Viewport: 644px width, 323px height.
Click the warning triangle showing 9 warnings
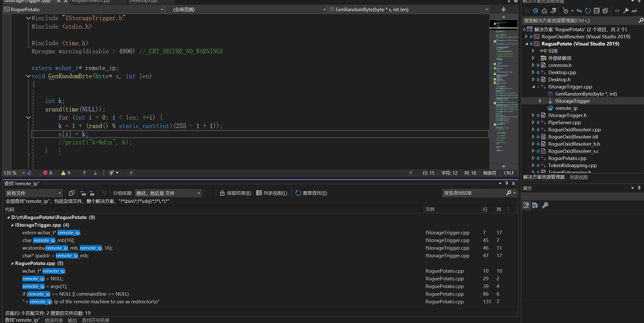(66, 173)
